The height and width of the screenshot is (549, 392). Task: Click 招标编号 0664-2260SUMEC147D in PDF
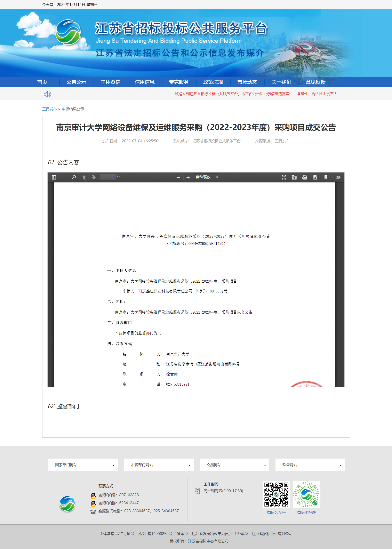point(196,243)
